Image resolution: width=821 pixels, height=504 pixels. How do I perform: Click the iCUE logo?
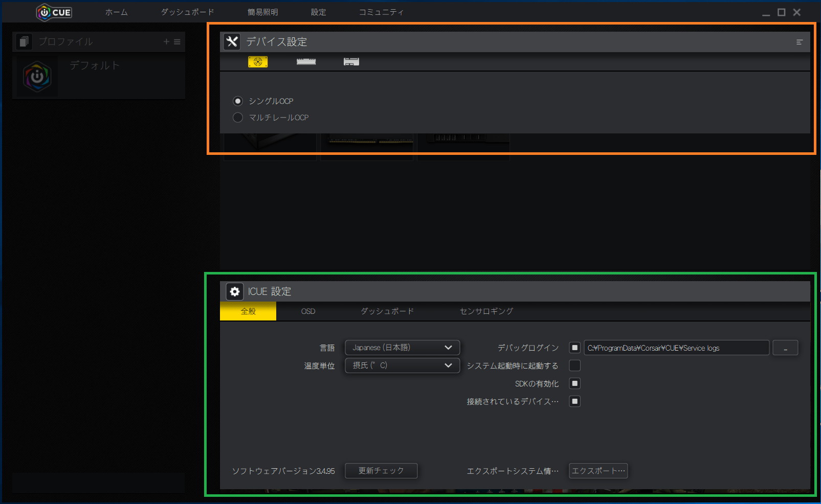[54, 12]
